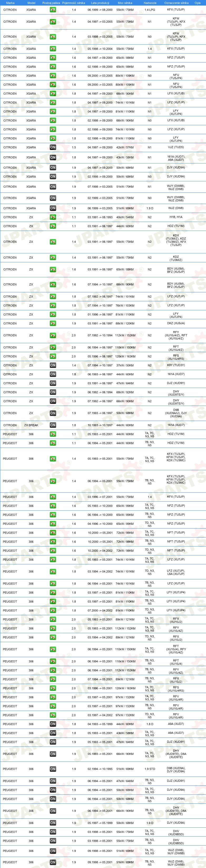
Task: Click petrol icon in ZX 76kW / 103KM row
Action: point(53,306)
